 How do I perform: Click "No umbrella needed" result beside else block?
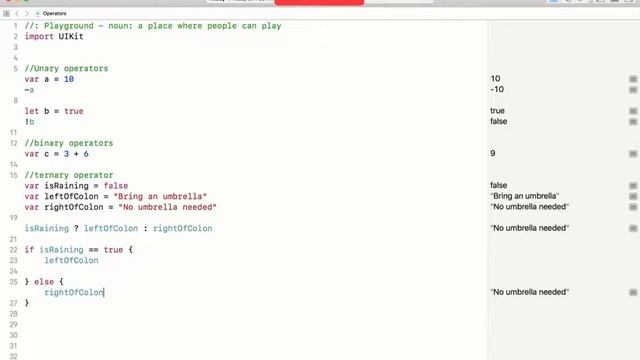point(529,292)
